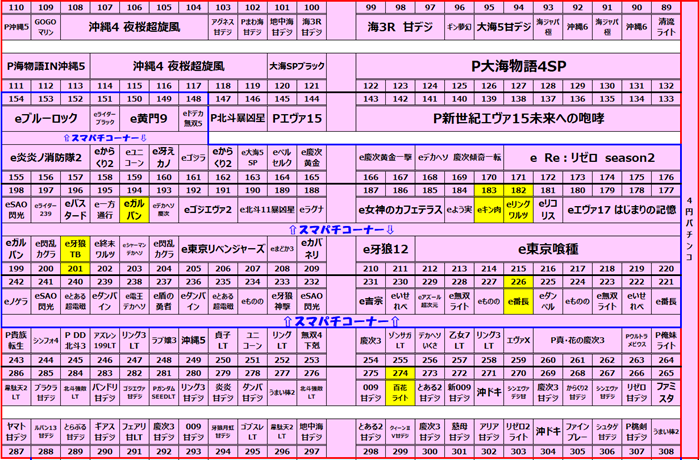Select the eユニコーン cell
The image size is (700, 460).
coord(134,158)
